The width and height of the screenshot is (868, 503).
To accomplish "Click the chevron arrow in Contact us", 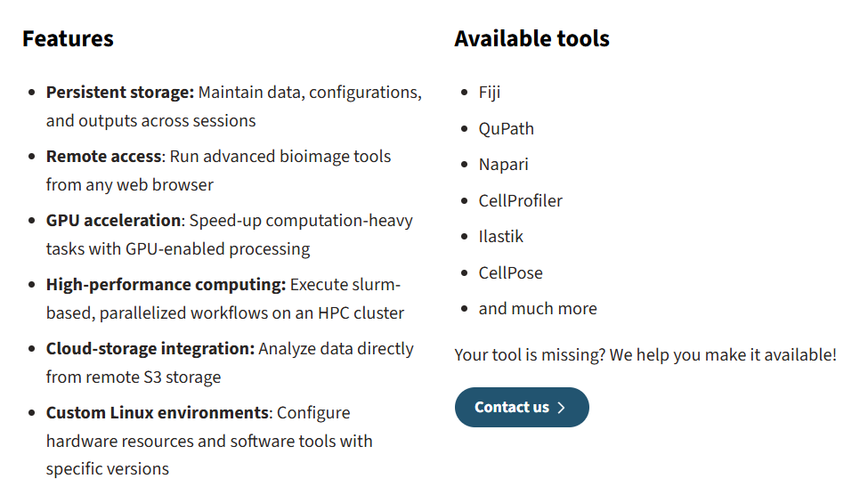I will pyautogui.click(x=561, y=408).
